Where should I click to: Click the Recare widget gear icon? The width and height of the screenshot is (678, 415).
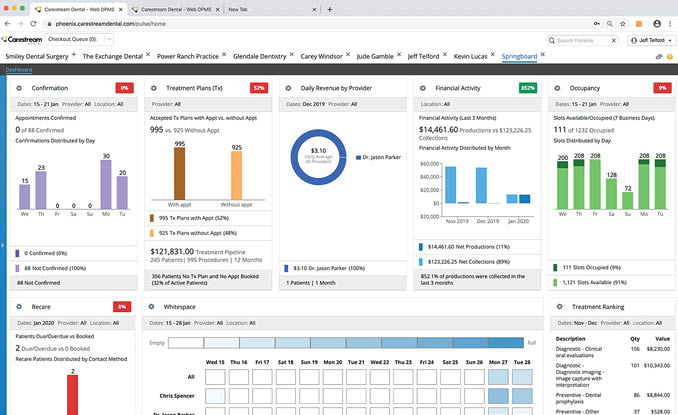click(x=17, y=306)
